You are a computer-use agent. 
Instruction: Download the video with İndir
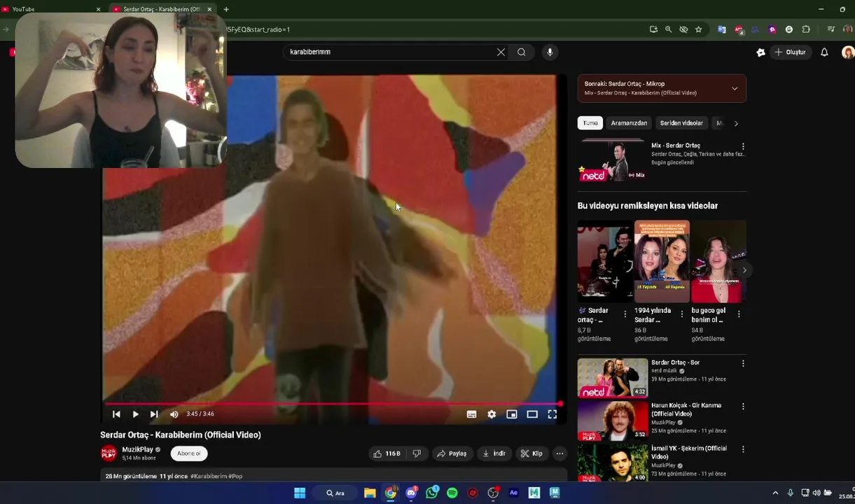click(494, 454)
